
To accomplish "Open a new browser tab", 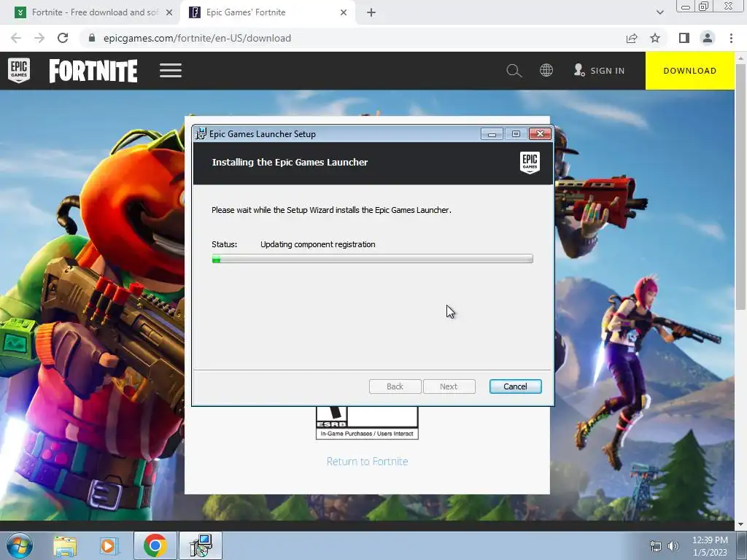I will coord(371,12).
